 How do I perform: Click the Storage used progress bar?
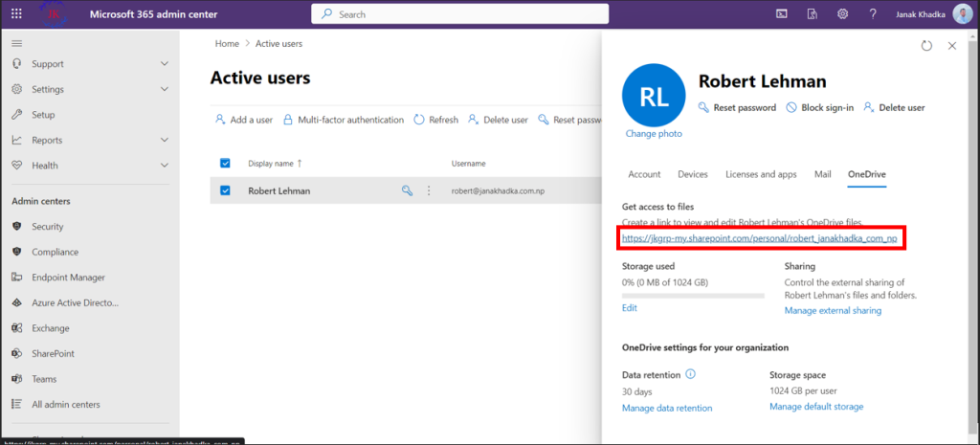click(x=693, y=296)
